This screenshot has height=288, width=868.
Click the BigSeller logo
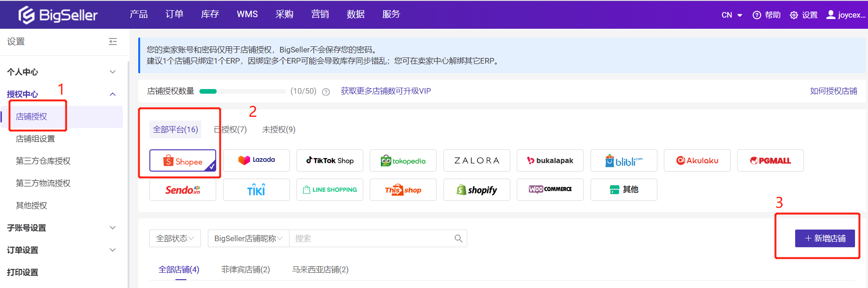58,15
